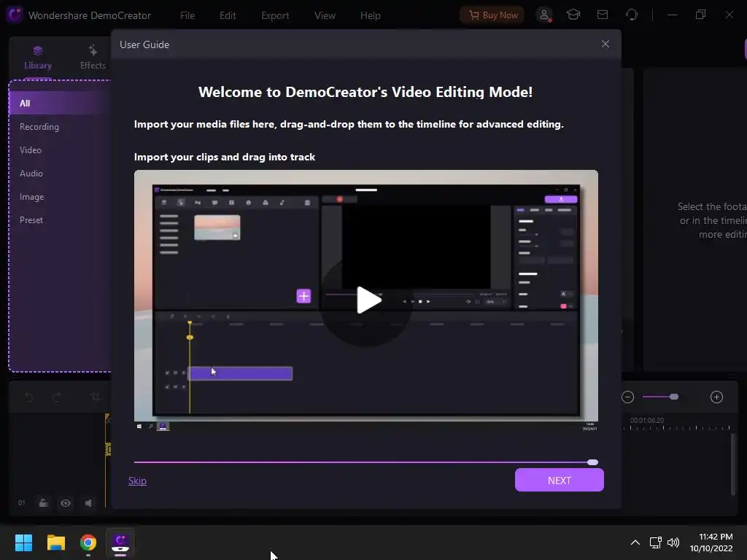This screenshot has height=560, width=747.
Task: Open the File menu
Action: click(187, 15)
